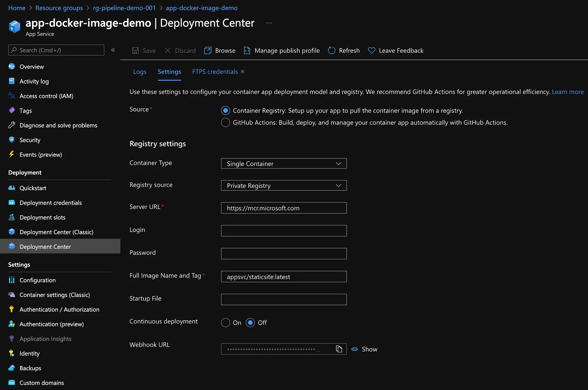Click the Custom domains icon
Screen dimensions: 588x390
[x=12, y=383]
